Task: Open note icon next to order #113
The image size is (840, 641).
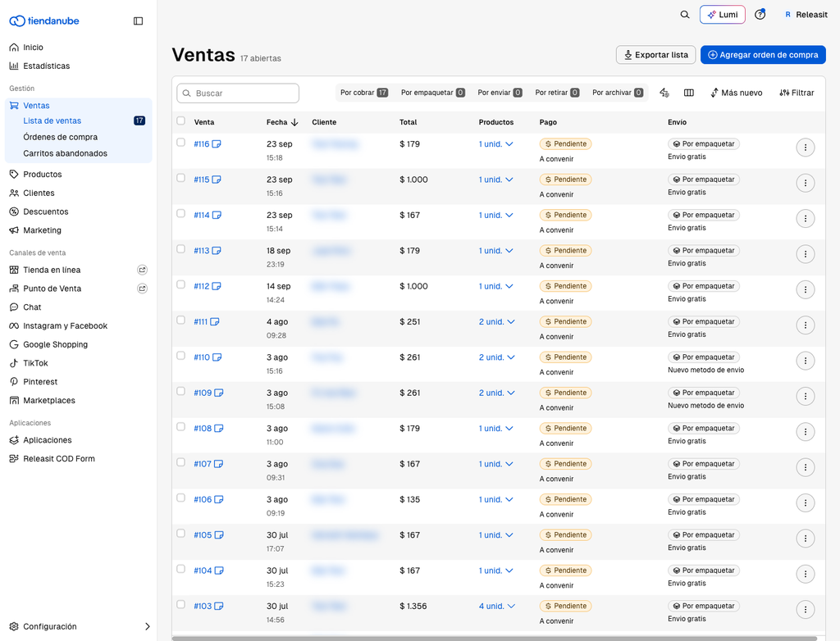Action: [217, 251]
